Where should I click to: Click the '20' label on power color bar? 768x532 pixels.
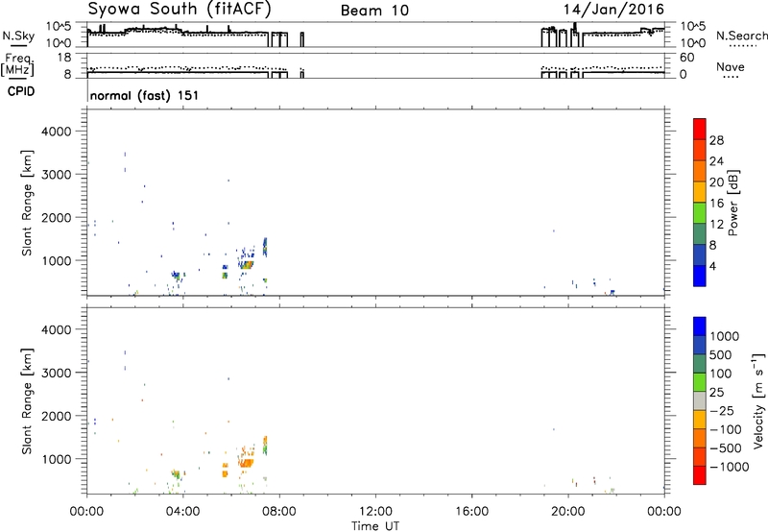[716, 182]
